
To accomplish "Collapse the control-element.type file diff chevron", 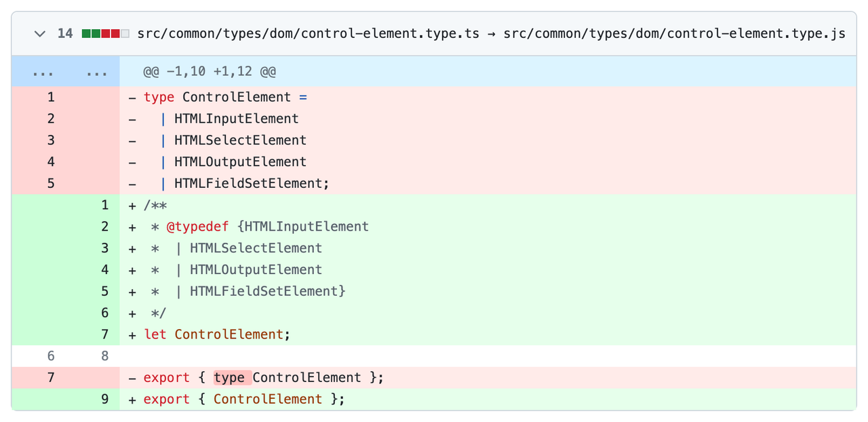I will coord(40,33).
